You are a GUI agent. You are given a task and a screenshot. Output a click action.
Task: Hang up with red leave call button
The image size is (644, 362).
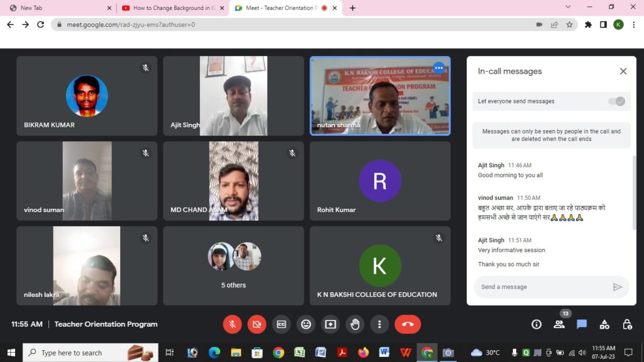408,324
